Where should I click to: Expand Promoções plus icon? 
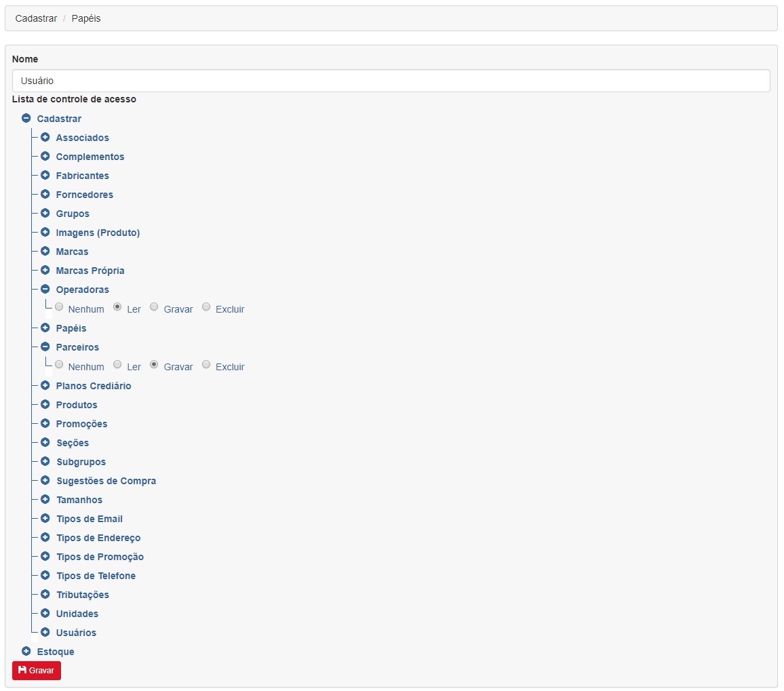(x=45, y=424)
